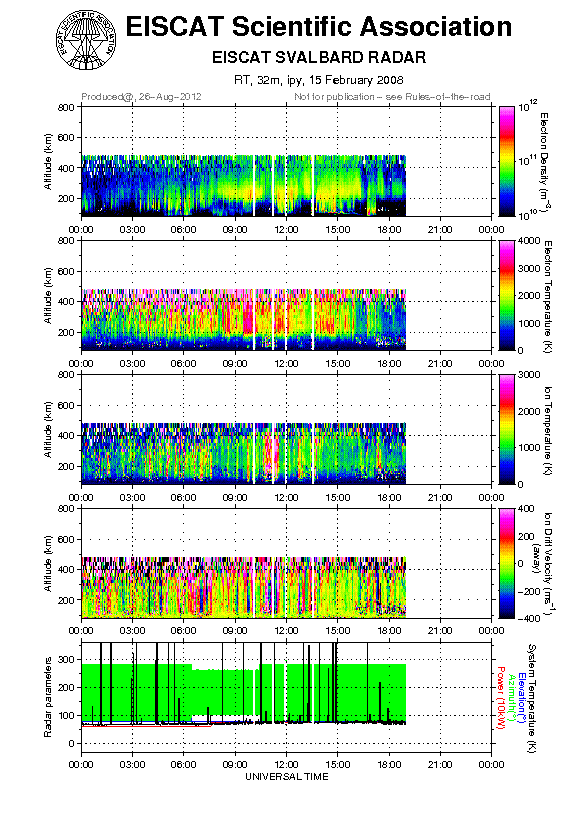The width and height of the screenshot is (580, 820).
Task: Click the Electron Temperature color bar
Action: tap(507, 295)
